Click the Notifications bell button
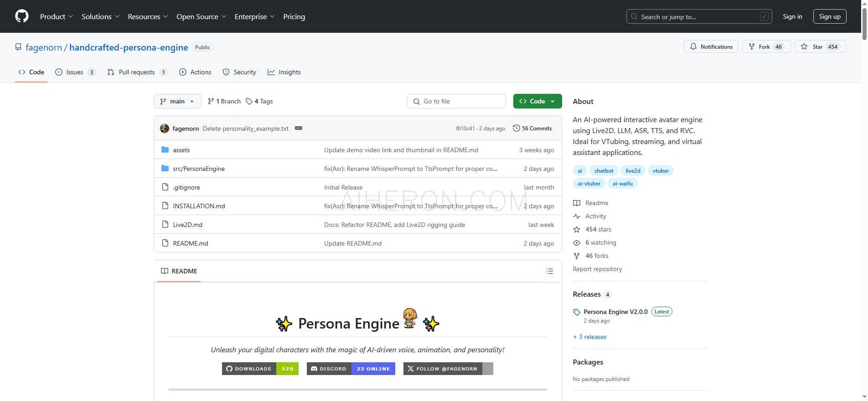Viewport: 868px width, 401px height. coord(711,46)
